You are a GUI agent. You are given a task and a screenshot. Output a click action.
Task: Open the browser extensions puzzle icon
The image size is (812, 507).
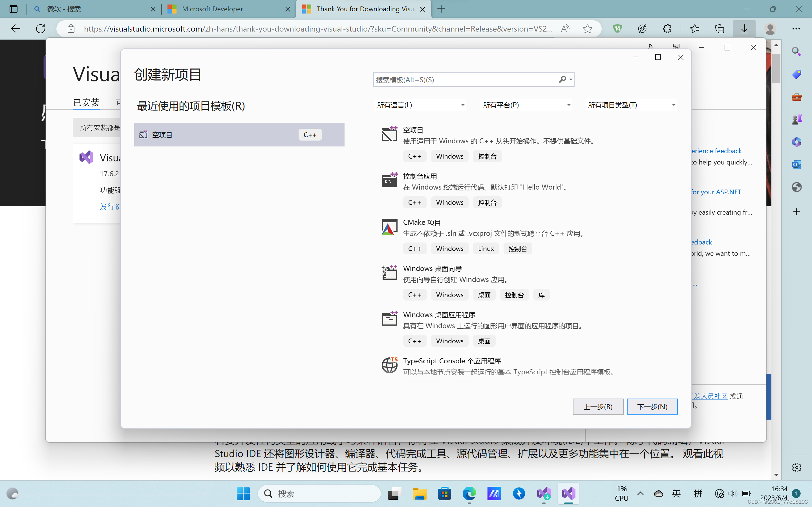click(667, 29)
